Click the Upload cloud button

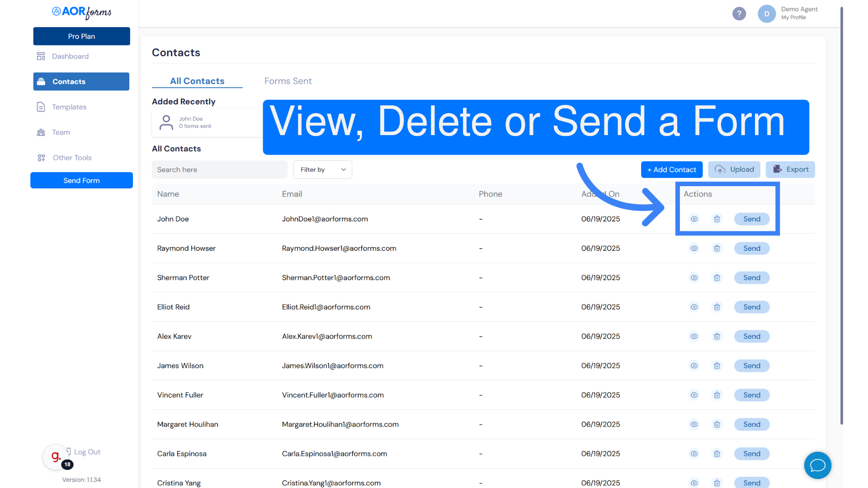[734, 169]
